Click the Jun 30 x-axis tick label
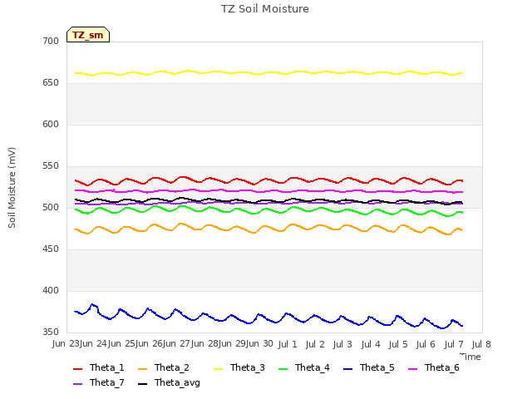This screenshot has width=532, height=399. pos(260,344)
